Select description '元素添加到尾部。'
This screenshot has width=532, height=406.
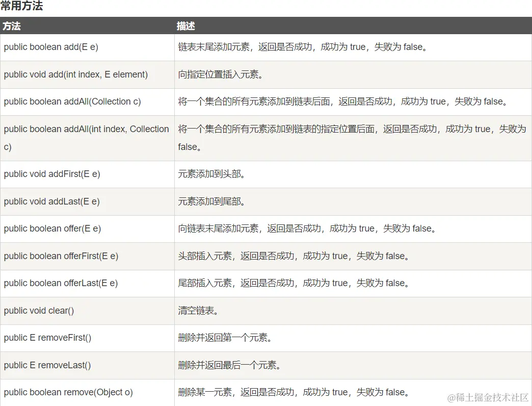coord(211,201)
